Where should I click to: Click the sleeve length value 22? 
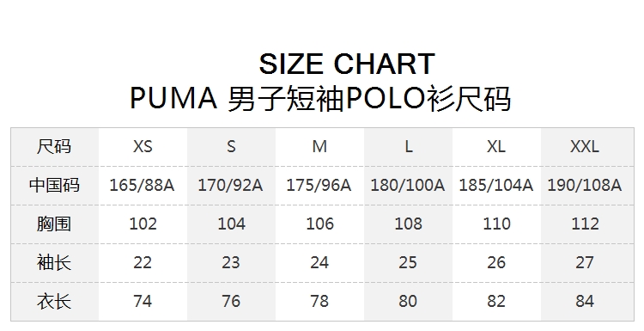(x=143, y=263)
